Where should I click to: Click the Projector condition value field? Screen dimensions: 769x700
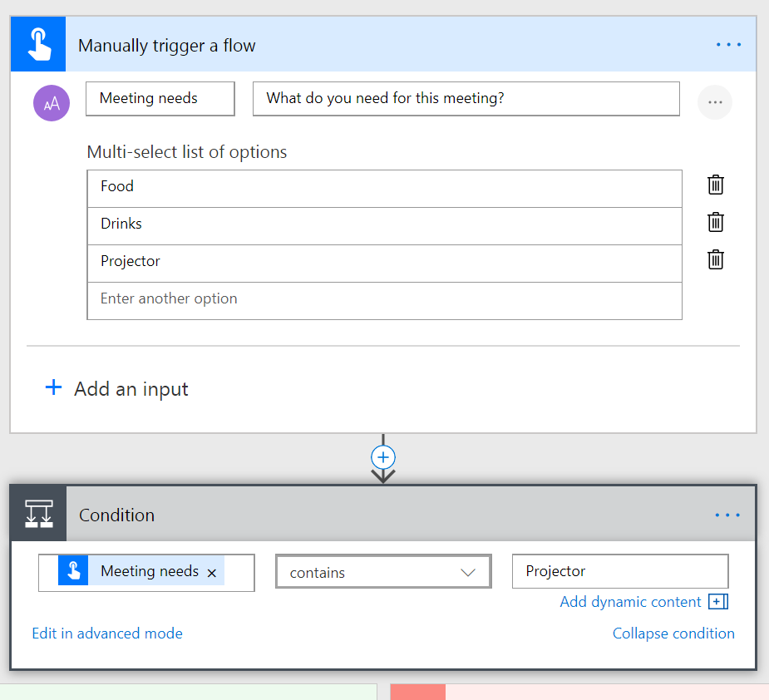pyautogui.click(x=619, y=571)
